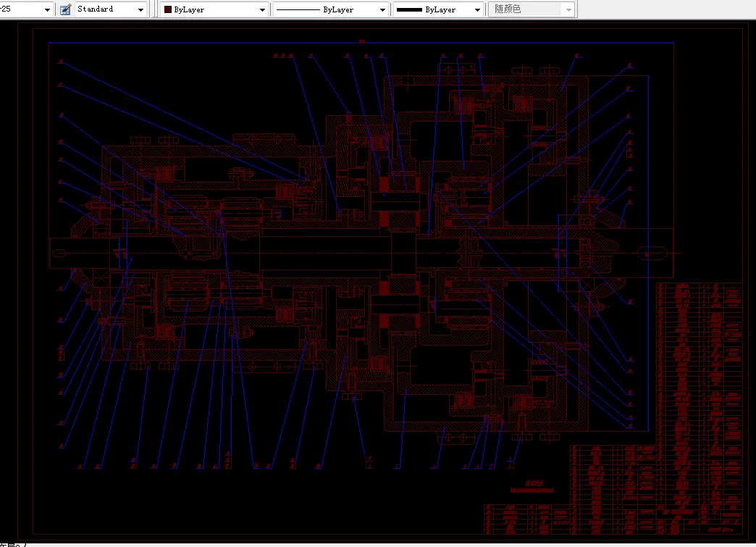
Task: Click the dark red ByLayer color swatch
Action: tap(168, 9)
